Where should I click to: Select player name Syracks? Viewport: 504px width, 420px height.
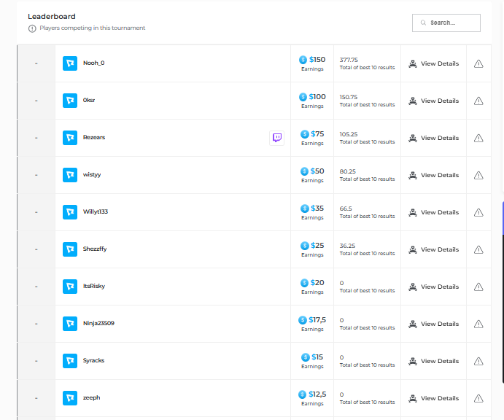click(x=93, y=360)
